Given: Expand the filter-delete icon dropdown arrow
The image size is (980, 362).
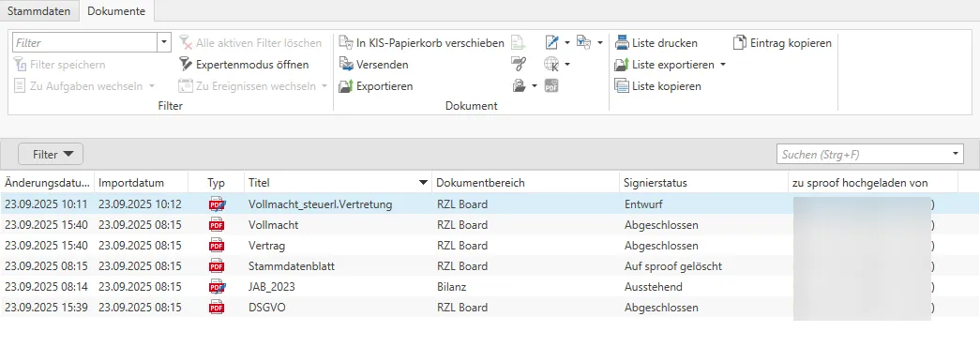Looking at the screenshot, I should pos(600,42).
